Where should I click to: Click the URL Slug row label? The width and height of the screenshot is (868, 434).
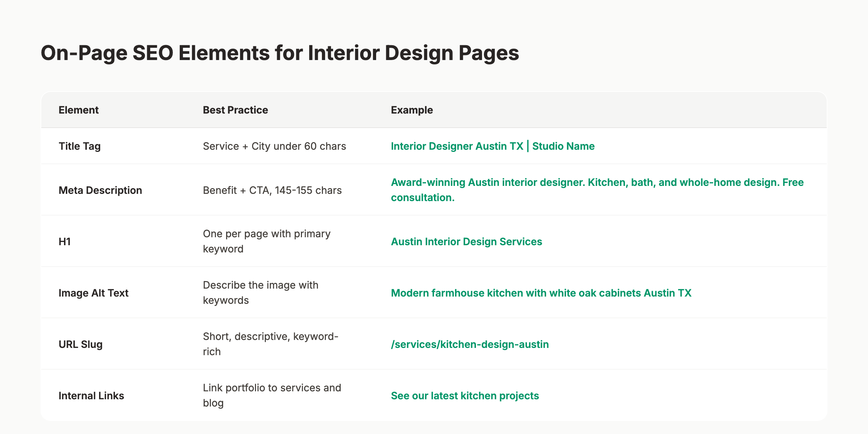pos(81,344)
